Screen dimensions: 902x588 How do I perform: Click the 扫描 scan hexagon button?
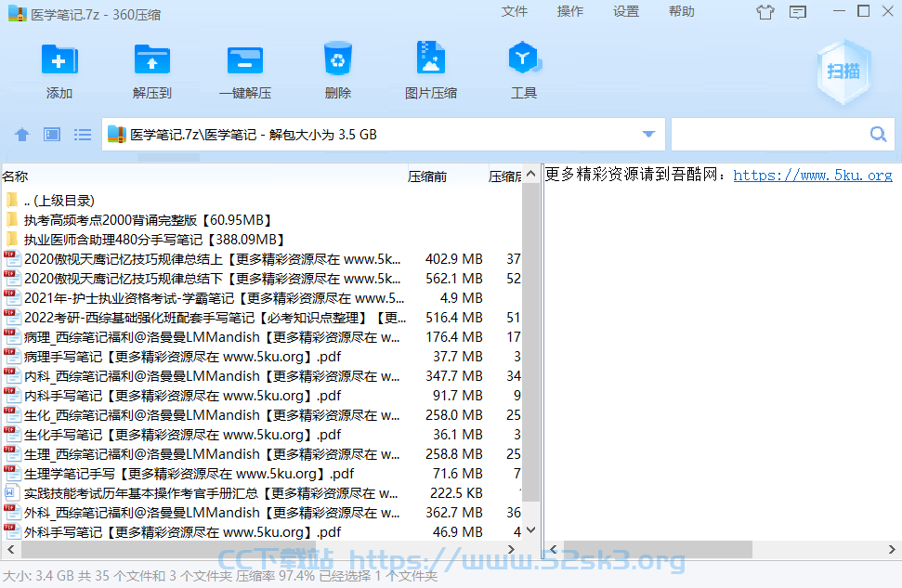point(843,72)
